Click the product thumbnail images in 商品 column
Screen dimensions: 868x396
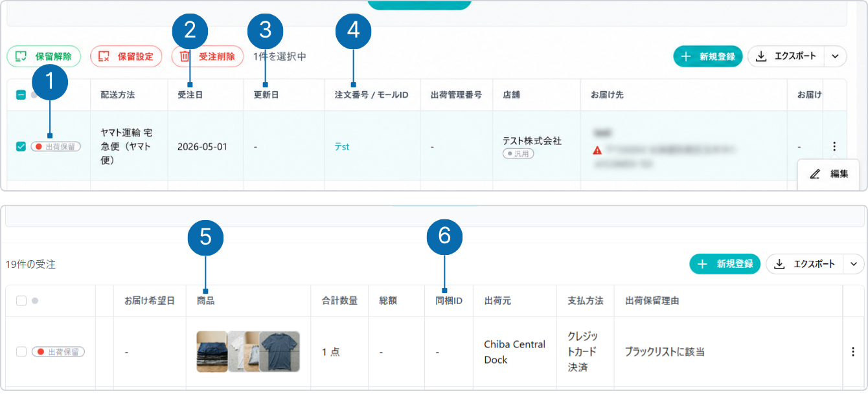(x=248, y=351)
